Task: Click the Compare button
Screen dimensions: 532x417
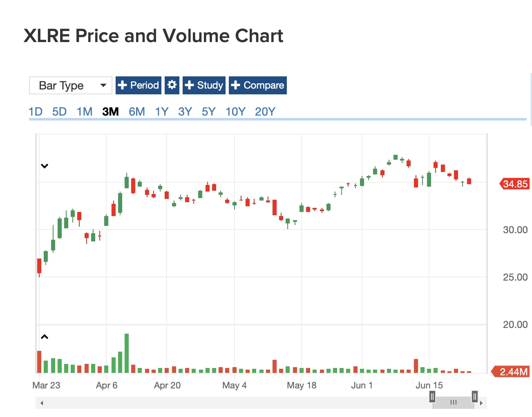Action: pyautogui.click(x=257, y=85)
